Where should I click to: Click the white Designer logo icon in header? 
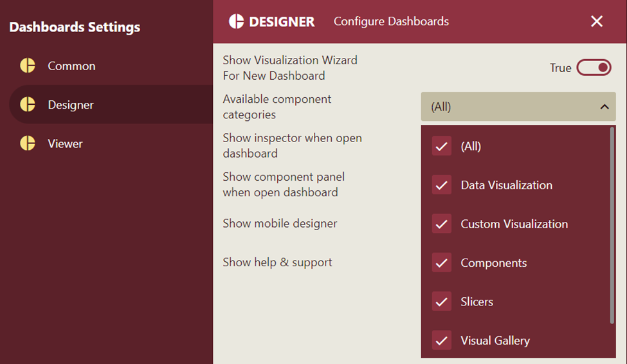237,21
